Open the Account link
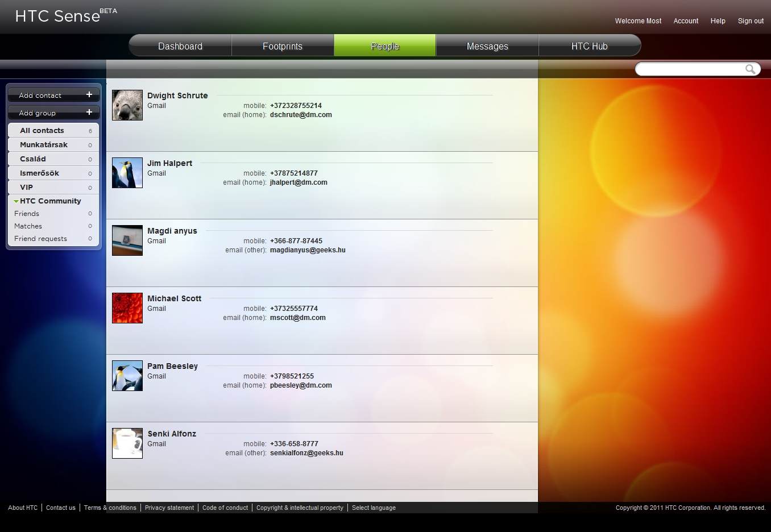Image resolution: width=771 pixels, height=532 pixels. tap(686, 21)
